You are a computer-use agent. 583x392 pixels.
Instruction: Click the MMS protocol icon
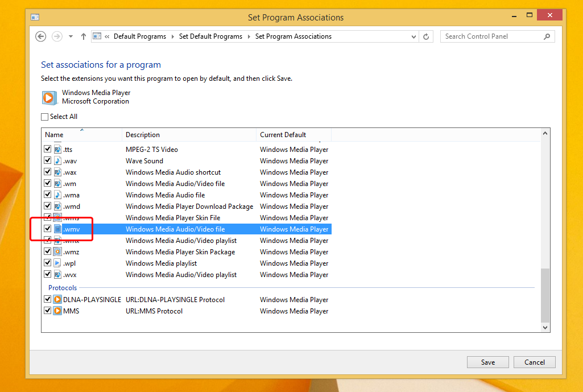(x=57, y=311)
